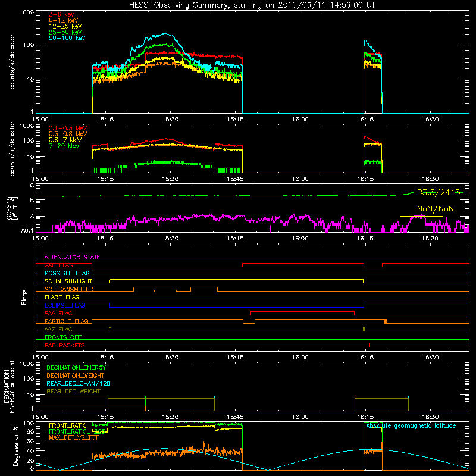Click the "Absolute geomagnetic latitude" label
The image size is (476, 476).
click(411, 426)
